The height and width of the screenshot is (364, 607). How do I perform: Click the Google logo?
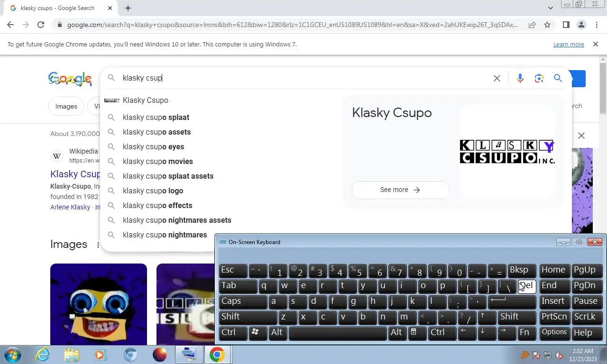click(70, 79)
